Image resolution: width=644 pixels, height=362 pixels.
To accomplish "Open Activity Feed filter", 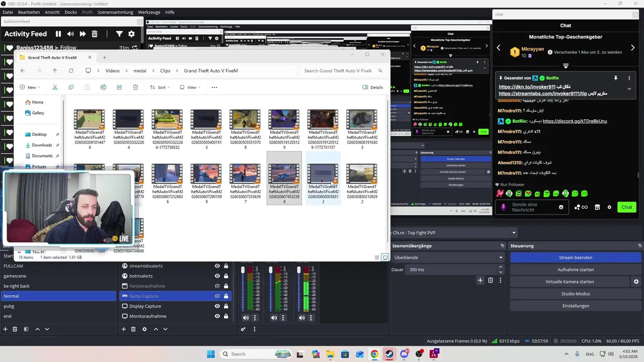I will (119, 34).
